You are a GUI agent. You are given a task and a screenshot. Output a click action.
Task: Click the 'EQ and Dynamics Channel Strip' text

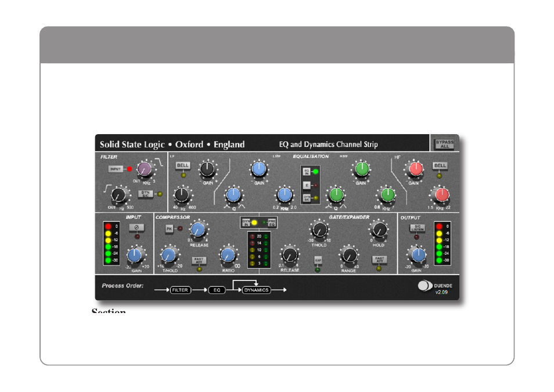(x=328, y=144)
